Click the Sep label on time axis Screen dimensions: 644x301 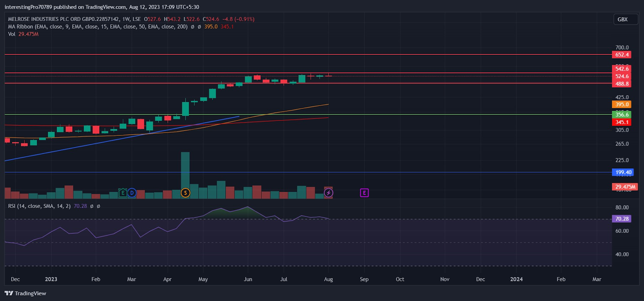(x=364, y=279)
